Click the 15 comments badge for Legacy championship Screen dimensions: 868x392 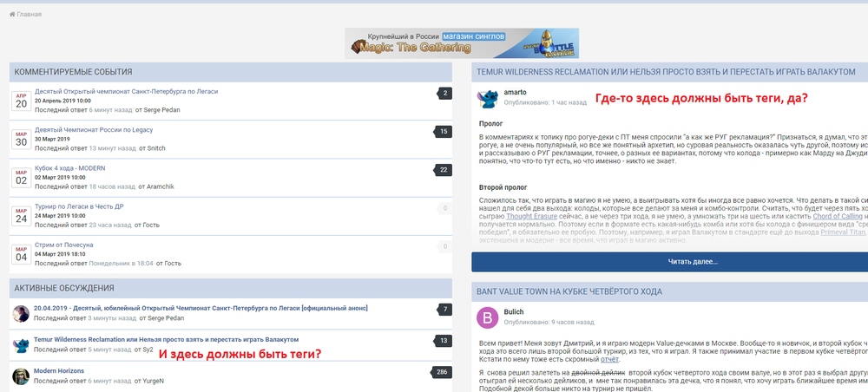point(443,132)
